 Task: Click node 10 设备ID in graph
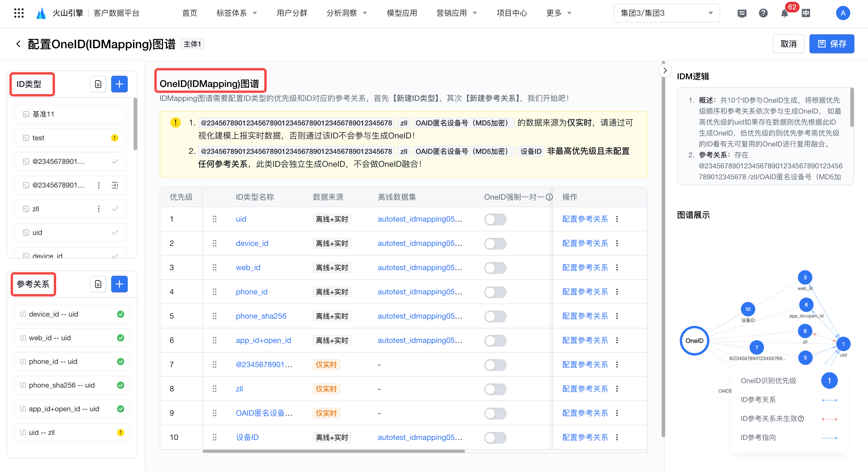[748, 309]
